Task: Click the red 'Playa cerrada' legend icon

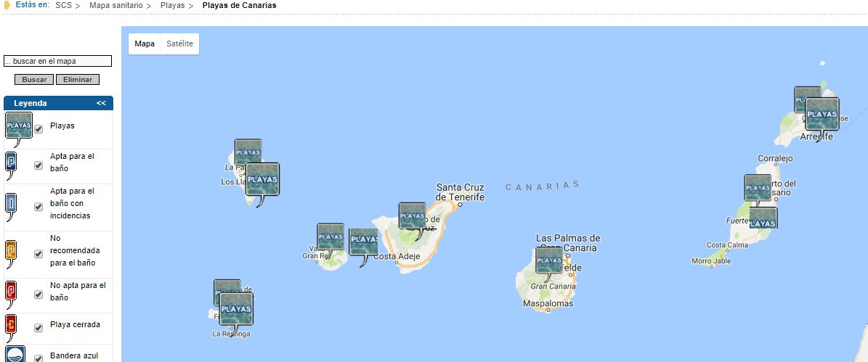Action: point(11,325)
